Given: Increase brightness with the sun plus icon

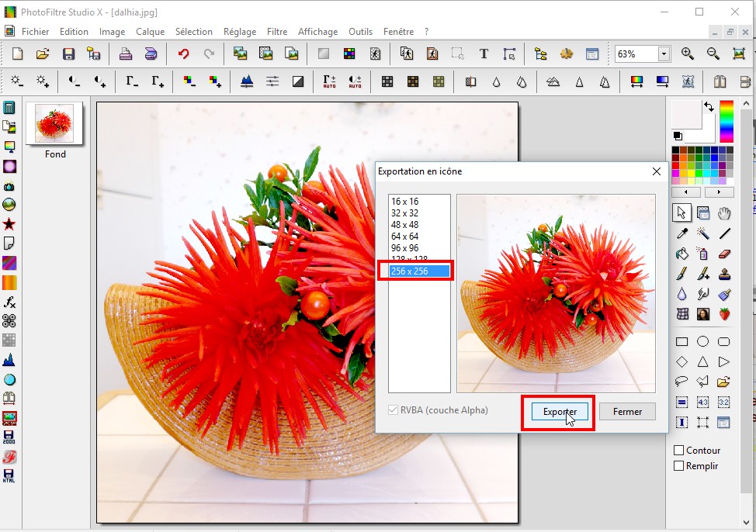Looking at the screenshot, I should point(43,81).
